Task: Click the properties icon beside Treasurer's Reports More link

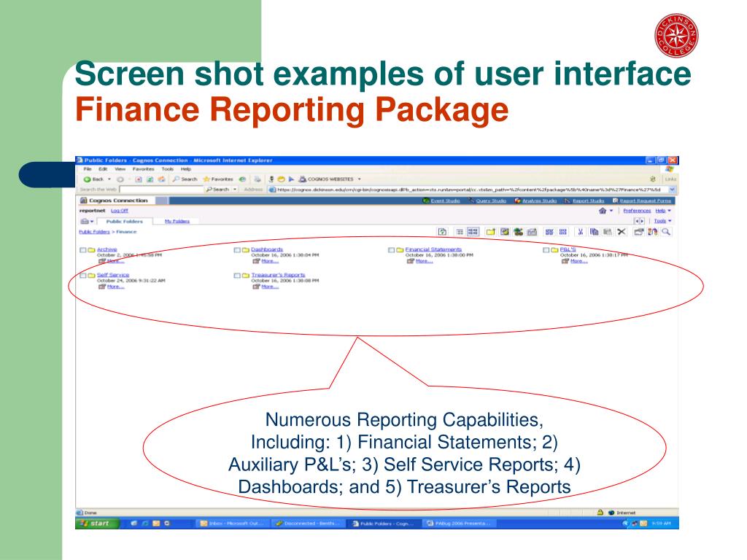Action: pyautogui.click(x=256, y=287)
